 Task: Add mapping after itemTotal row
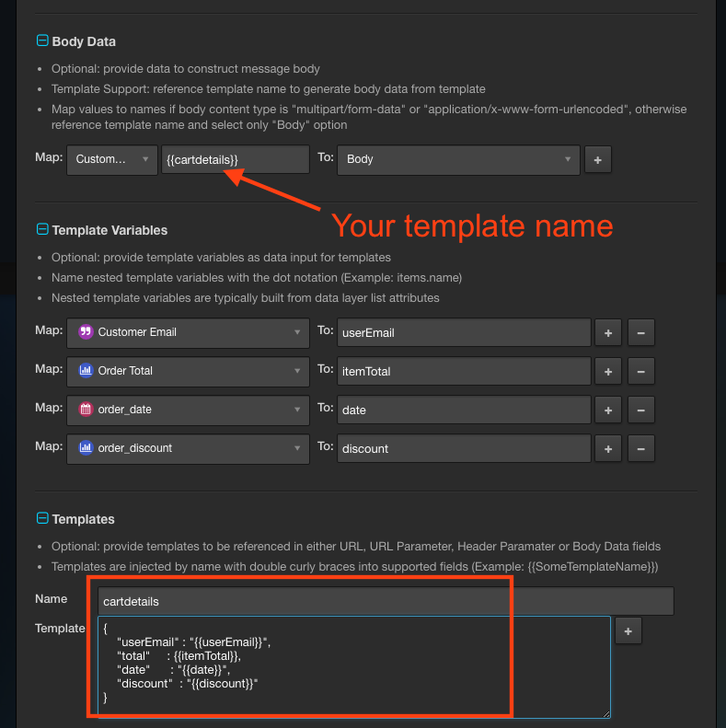(607, 371)
